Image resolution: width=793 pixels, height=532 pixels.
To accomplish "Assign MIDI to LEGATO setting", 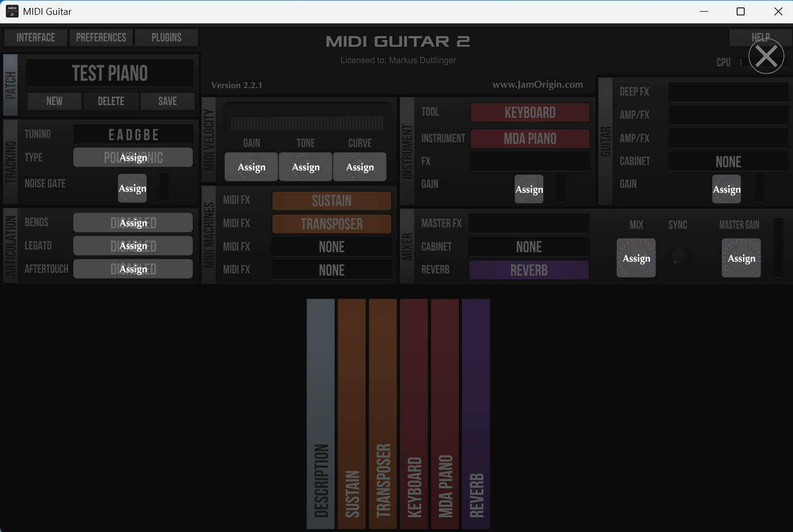I will pos(133,246).
